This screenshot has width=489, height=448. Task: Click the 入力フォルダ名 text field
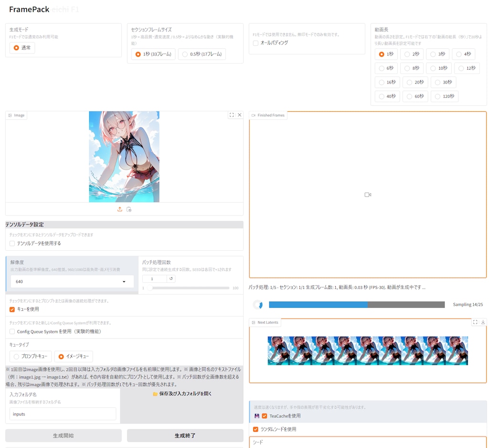click(63, 414)
